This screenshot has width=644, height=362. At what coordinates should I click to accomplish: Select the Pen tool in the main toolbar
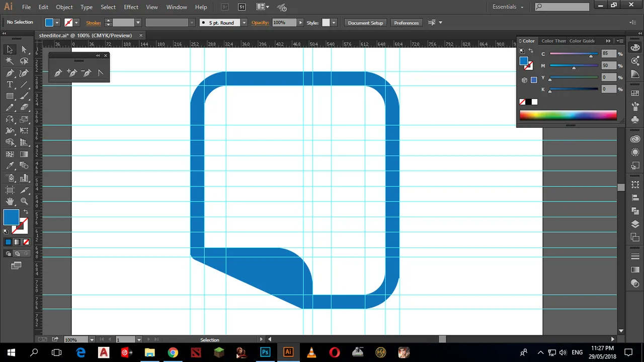[x=10, y=73]
